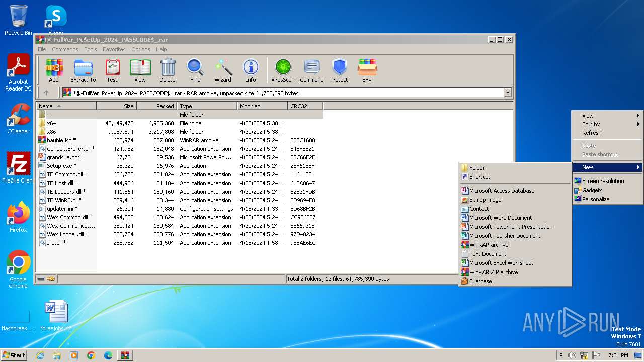Choose Gadgets in the context menu
Screen dimensions: 644x362
(x=607, y=190)
